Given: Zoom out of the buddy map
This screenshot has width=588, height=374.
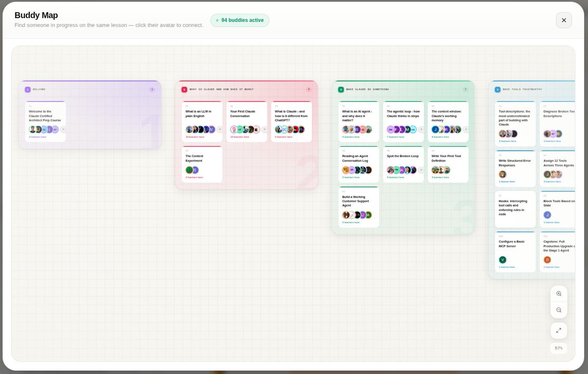Looking at the screenshot, I should coord(559,310).
